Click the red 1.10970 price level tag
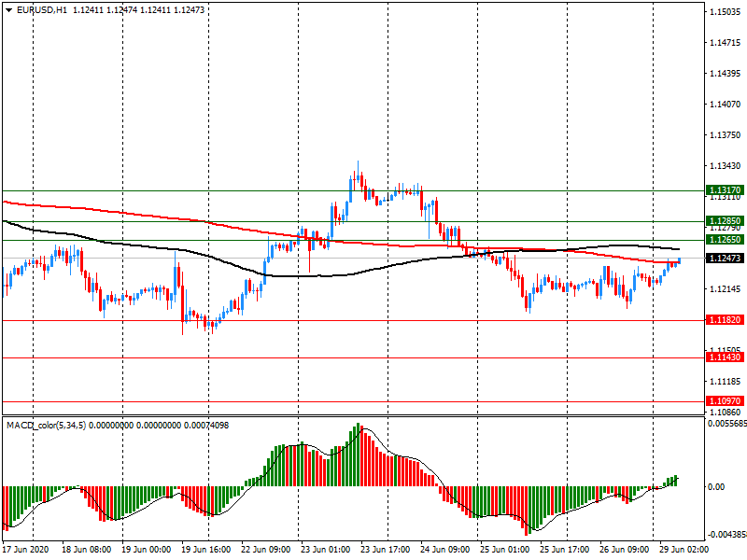This screenshot has width=747, height=560. [x=725, y=401]
